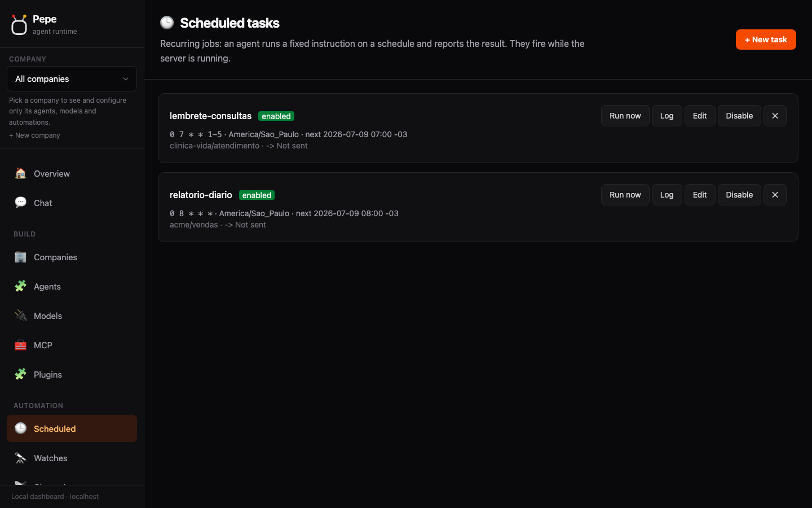Open MCP via toolbox icon

tap(21, 345)
